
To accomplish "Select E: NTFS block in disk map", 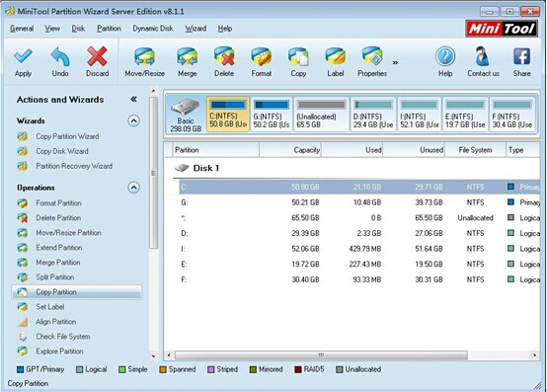I will pos(465,115).
